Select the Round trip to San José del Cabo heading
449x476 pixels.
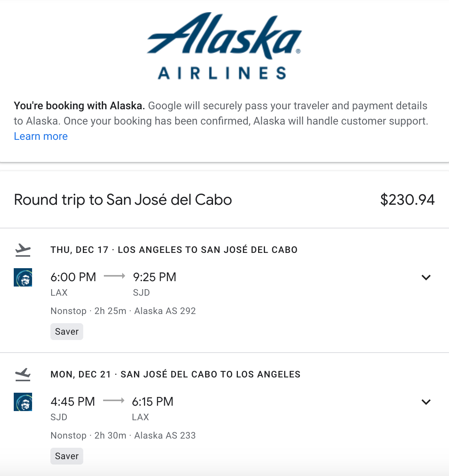click(123, 200)
